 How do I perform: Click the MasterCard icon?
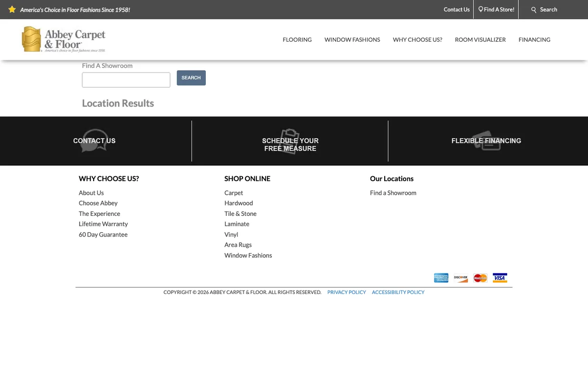(480, 278)
